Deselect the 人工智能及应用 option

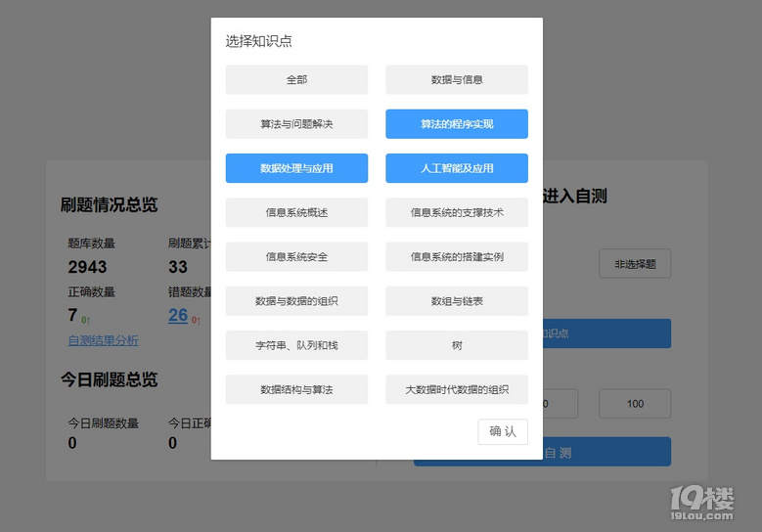[x=457, y=168]
